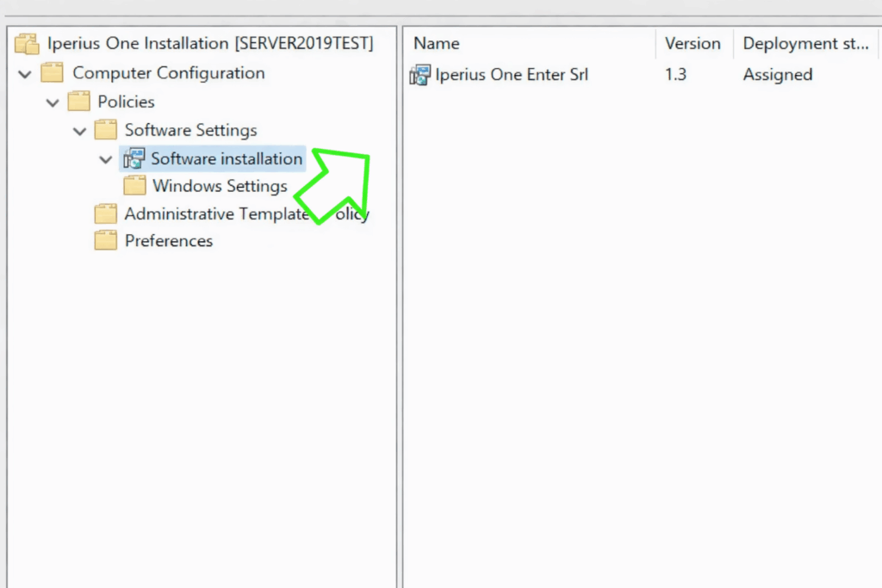Collapse the Policies node chevron

pyautogui.click(x=53, y=102)
